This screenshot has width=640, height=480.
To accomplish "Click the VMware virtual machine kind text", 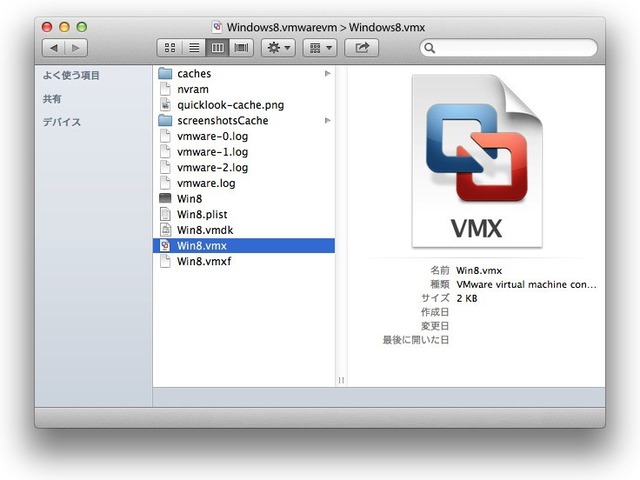I will tap(526, 284).
